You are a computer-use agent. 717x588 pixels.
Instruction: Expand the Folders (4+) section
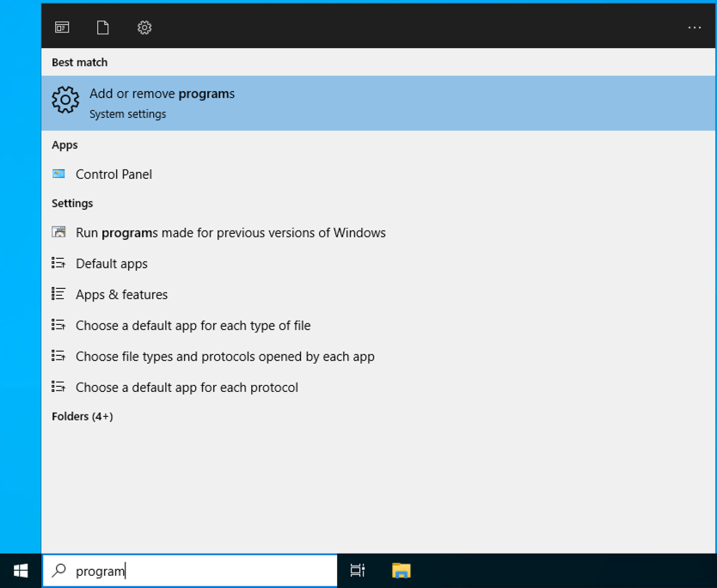coord(83,417)
